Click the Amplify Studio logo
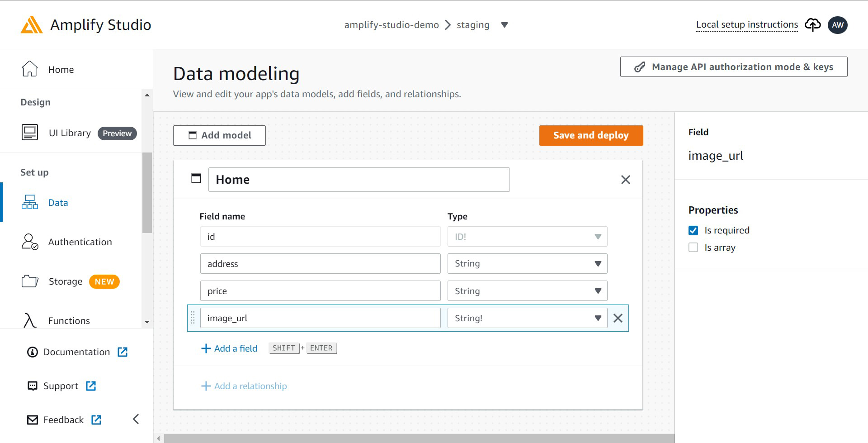This screenshot has width=868, height=443. tap(32, 25)
